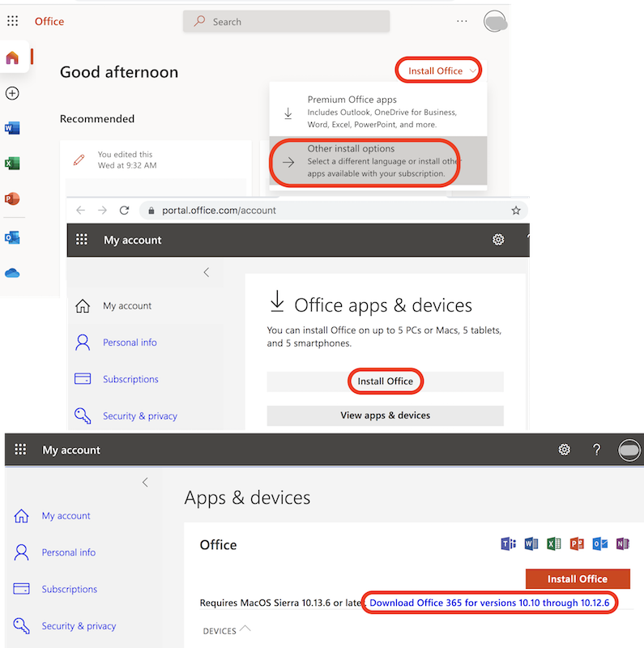The image size is (644, 648).
Task: Open settings gear in middle My account bar
Action: click(498, 240)
